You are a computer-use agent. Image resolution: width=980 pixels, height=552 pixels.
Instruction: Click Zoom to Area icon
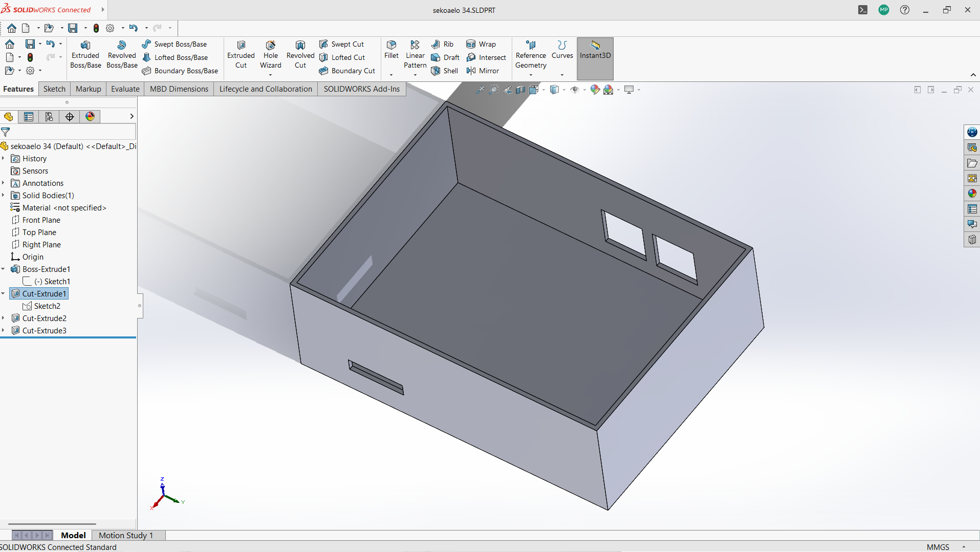click(494, 90)
